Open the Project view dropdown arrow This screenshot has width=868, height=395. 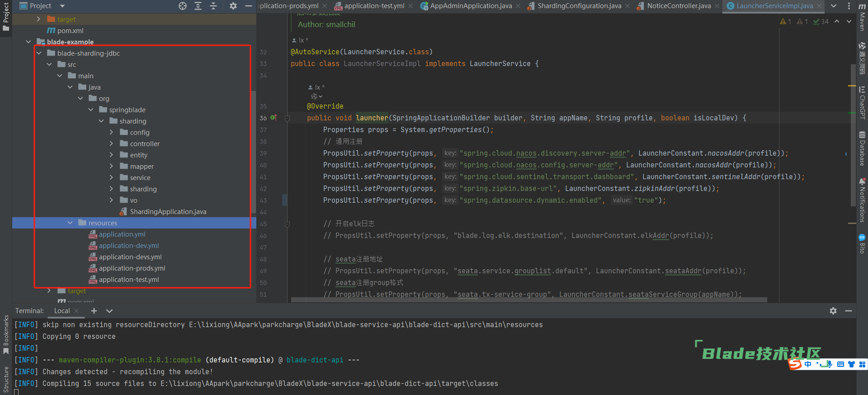[62, 6]
